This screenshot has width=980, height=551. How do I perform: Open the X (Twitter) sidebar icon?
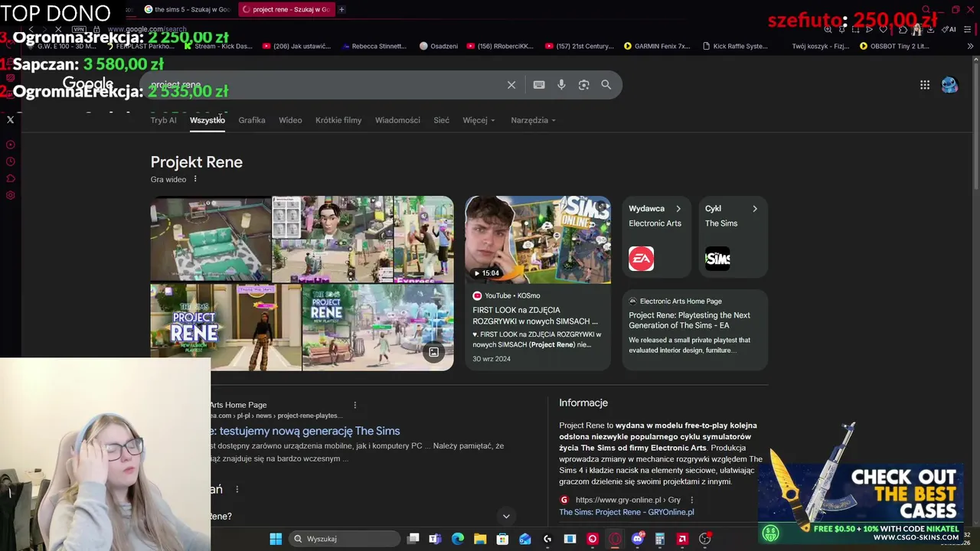[x=11, y=119]
